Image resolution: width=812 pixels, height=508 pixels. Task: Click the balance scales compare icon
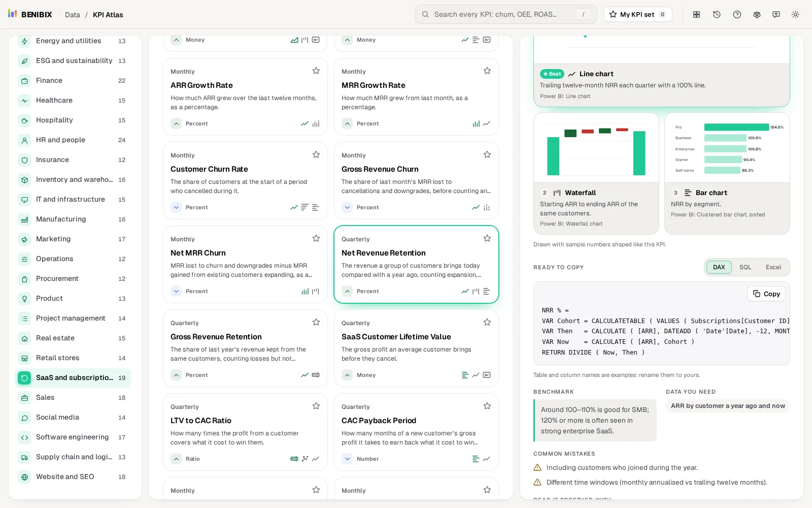pyautogui.click(x=757, y=15)
